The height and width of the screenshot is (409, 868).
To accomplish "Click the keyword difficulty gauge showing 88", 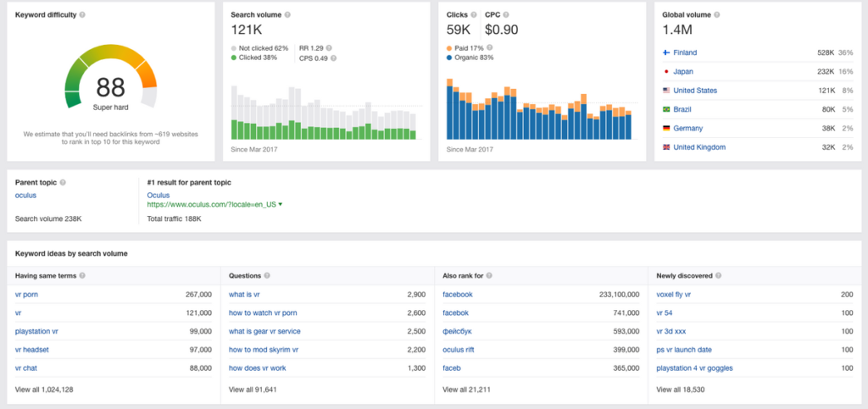I will tap(111, 77).
